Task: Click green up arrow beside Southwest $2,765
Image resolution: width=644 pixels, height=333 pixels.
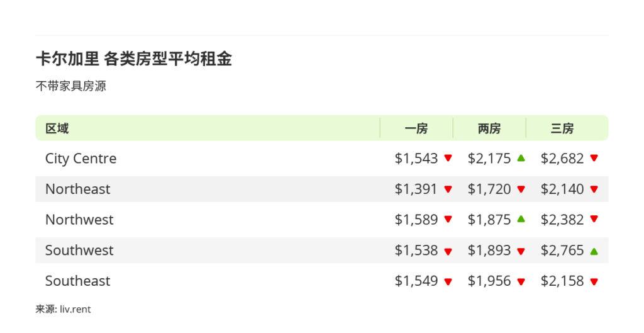Action: tap(594, 251)
